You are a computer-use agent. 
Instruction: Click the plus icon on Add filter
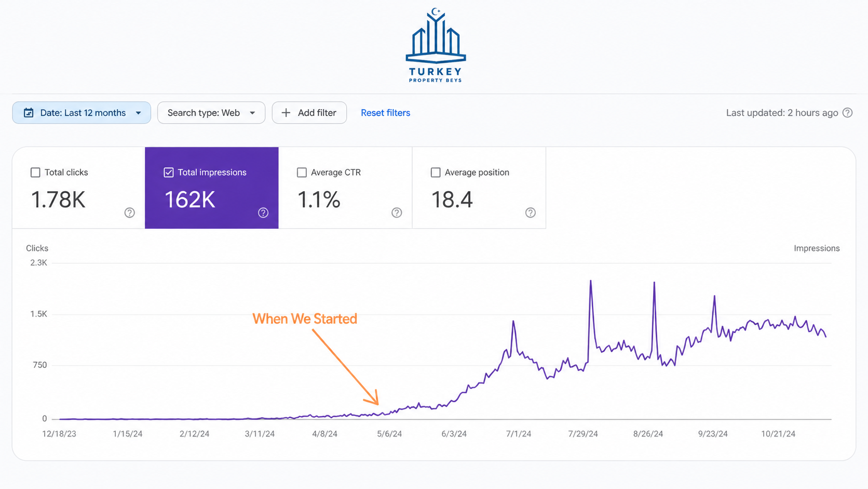pos(286,113)
